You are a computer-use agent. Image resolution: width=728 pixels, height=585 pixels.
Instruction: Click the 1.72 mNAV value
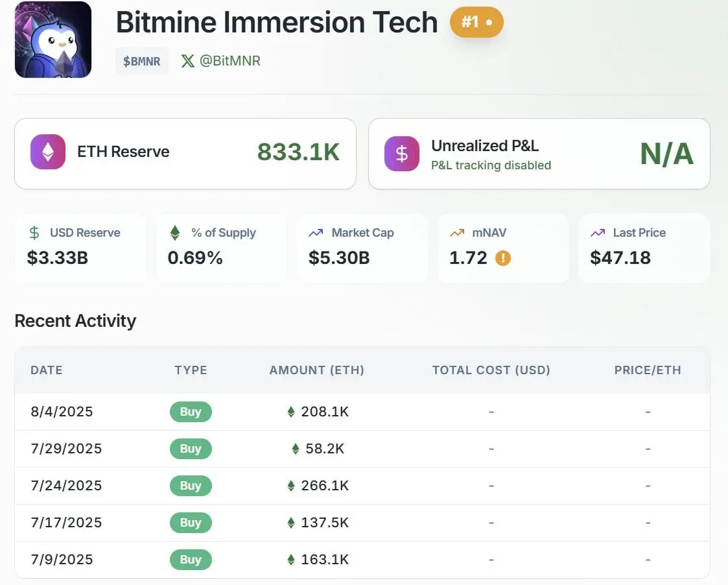(468, 258)
